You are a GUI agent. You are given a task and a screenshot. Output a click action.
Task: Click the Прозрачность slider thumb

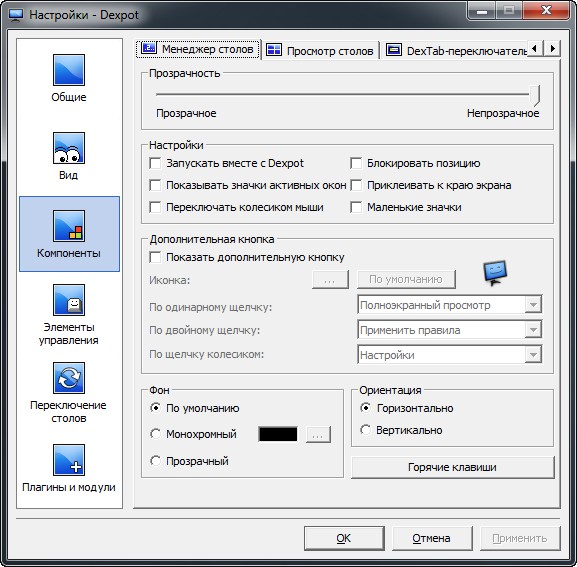tap(535, 95)
